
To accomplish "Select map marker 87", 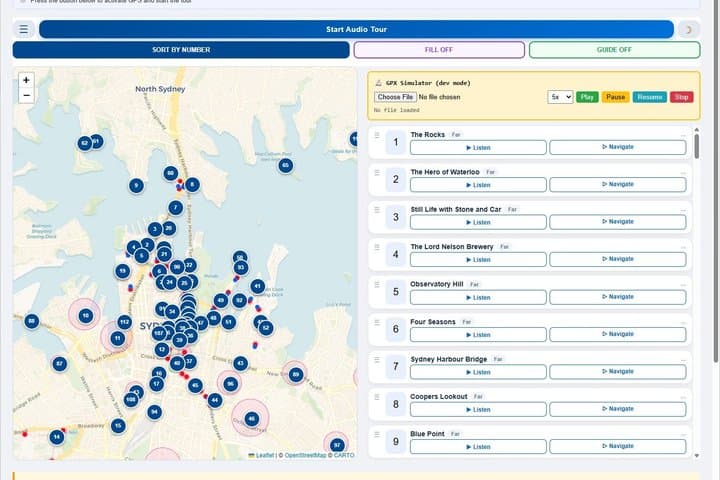I will click(59, 364).
